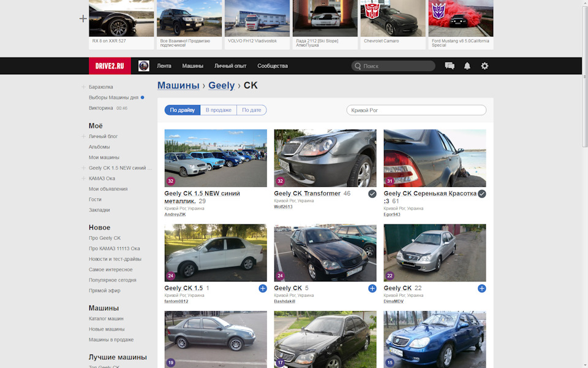Open Geely CK 1.5 NEW синий металлик title
Screen dimensions: 588x368
(x=202, y=197)
